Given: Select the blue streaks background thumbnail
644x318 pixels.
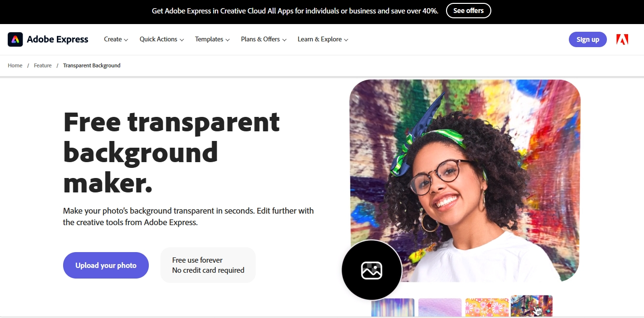Looking at the screenshot, I should coord(393,307).
